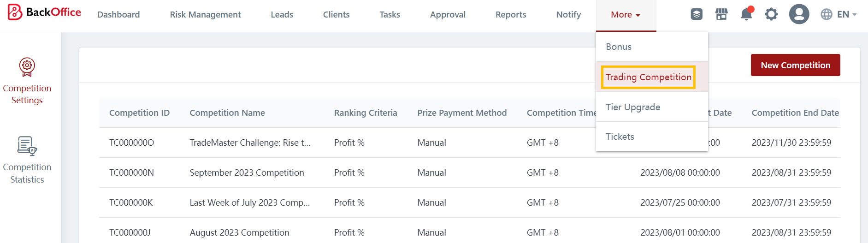Image resolution: width=868 pixels, height=243 pixels.
Task: Open the store marketplace icon
Action: (721, 14)
